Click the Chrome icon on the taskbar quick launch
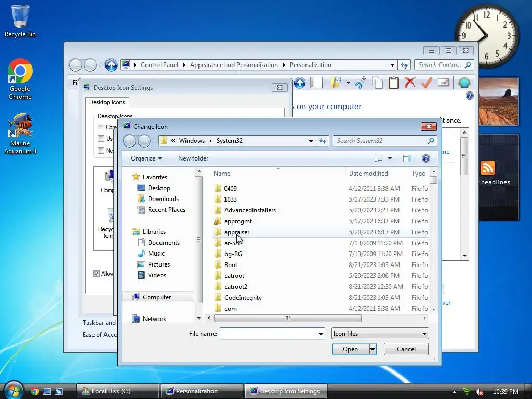 coord(35,391)
